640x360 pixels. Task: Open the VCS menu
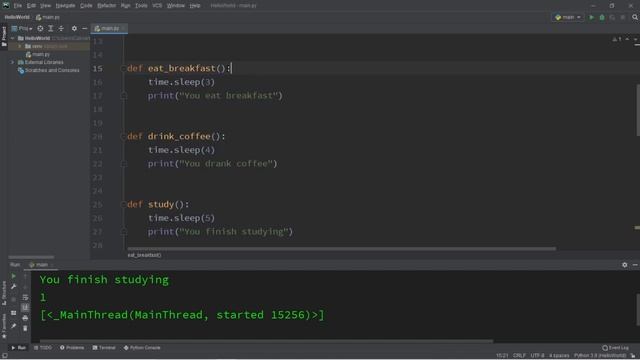[x=157, y=6]
